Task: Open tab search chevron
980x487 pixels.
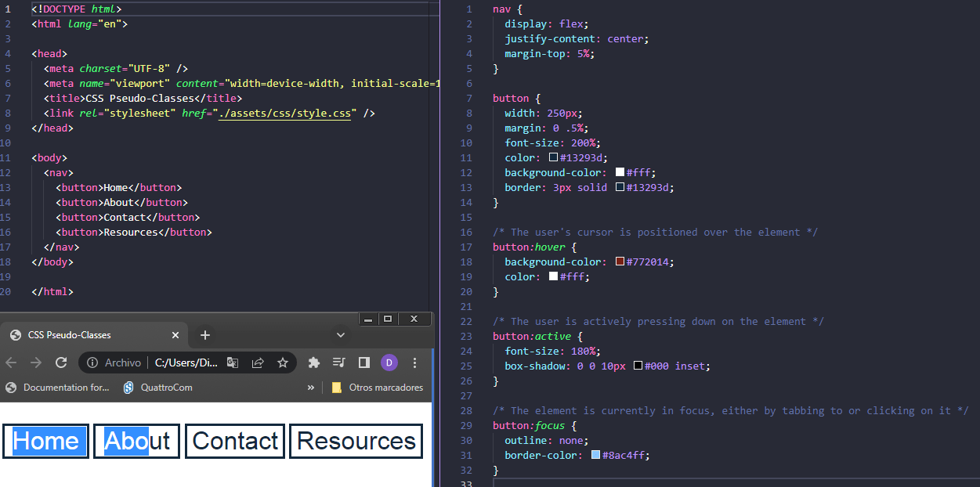Action: click(x=341, y=334)
